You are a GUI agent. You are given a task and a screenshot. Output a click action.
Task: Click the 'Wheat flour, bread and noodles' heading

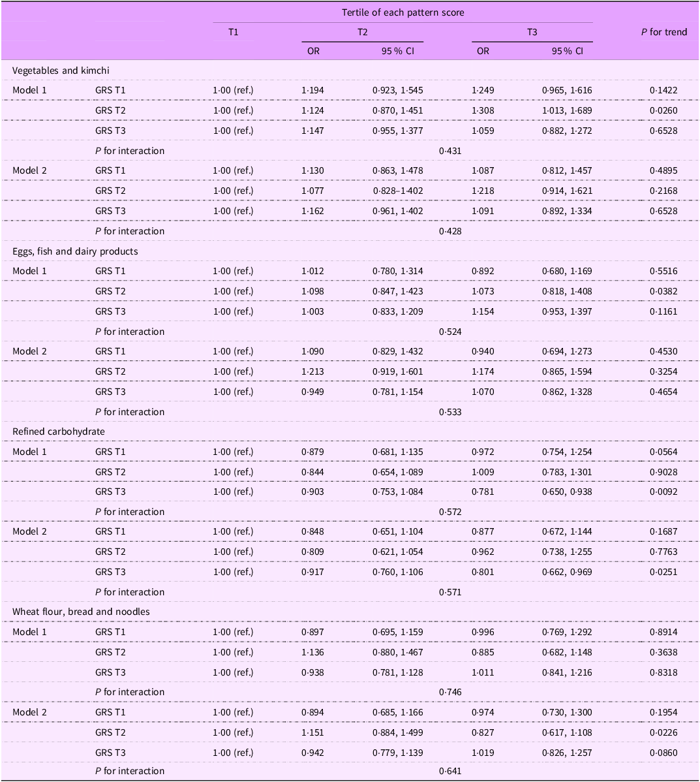[82, 612]
